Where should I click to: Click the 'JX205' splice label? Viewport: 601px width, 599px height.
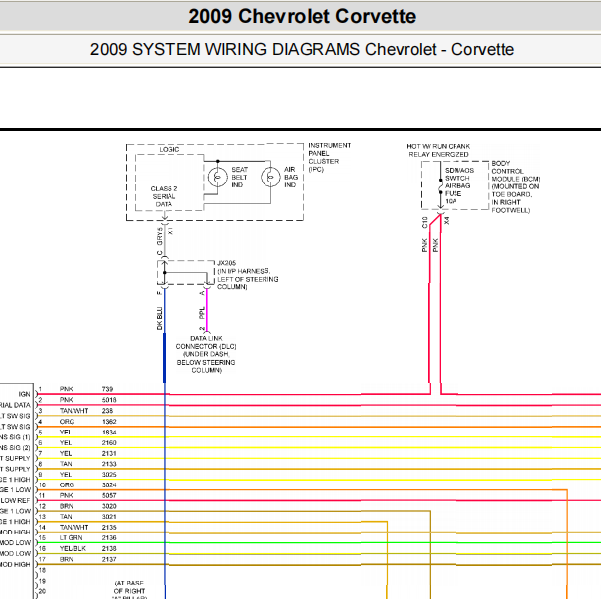point(227,263)
